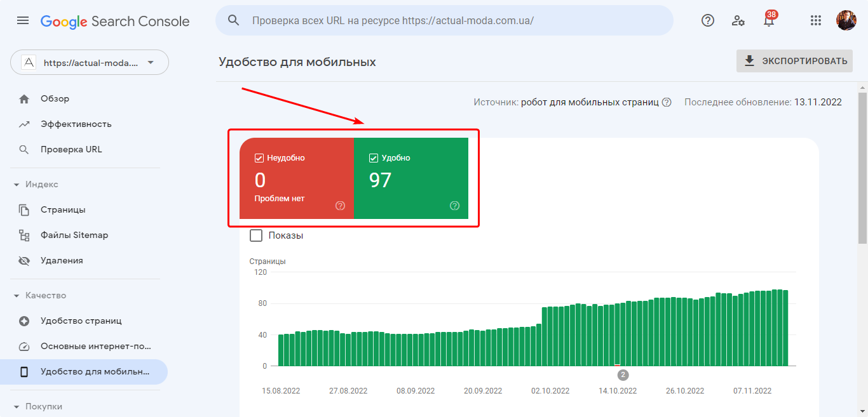868x417 pixels.
Task: Open the property selector dropdown
Action: [x=90, y=62]
